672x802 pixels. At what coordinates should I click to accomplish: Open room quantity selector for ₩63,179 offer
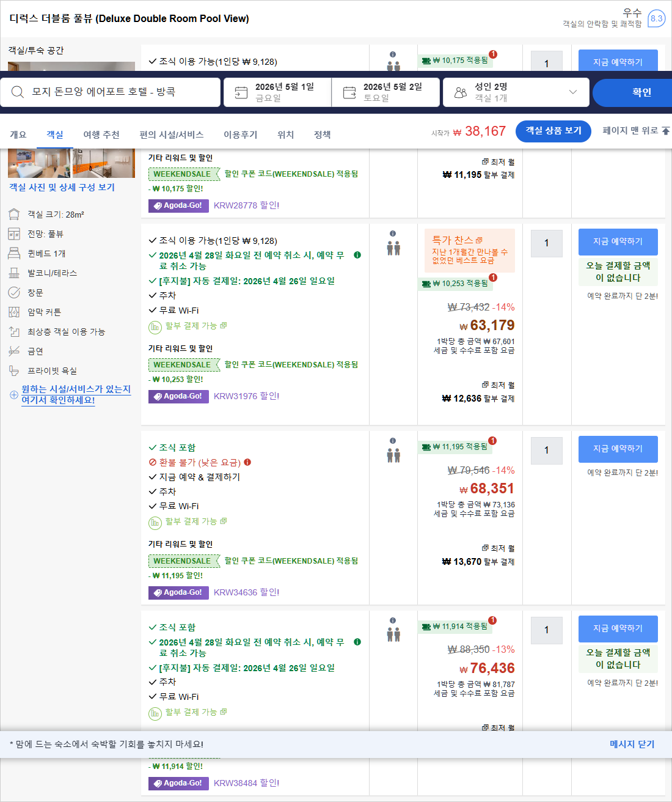(x=547, y=243)
